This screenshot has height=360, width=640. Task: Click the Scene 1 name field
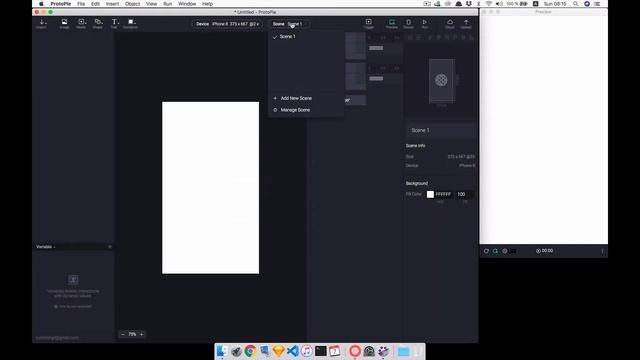(x=442, y=130)
